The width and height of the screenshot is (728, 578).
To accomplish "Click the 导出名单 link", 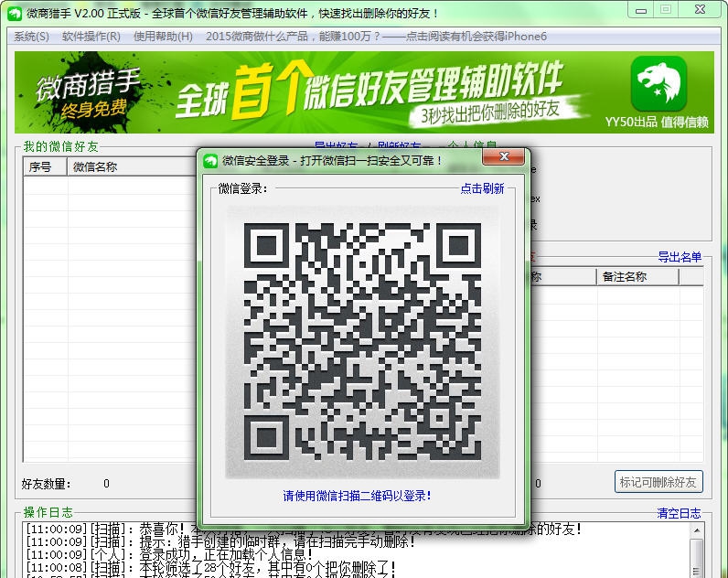I will click(680, 257).
